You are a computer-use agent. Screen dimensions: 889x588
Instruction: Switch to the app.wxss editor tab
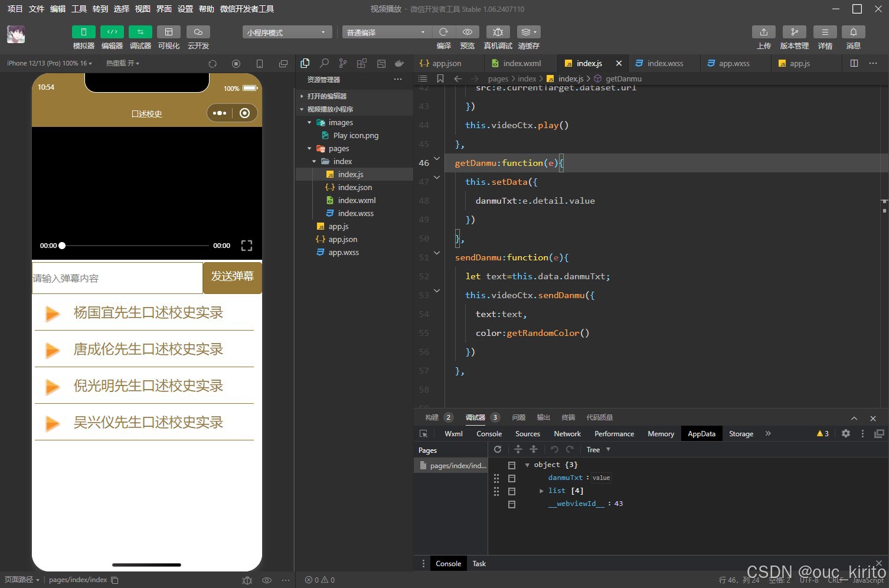[736, 63]
